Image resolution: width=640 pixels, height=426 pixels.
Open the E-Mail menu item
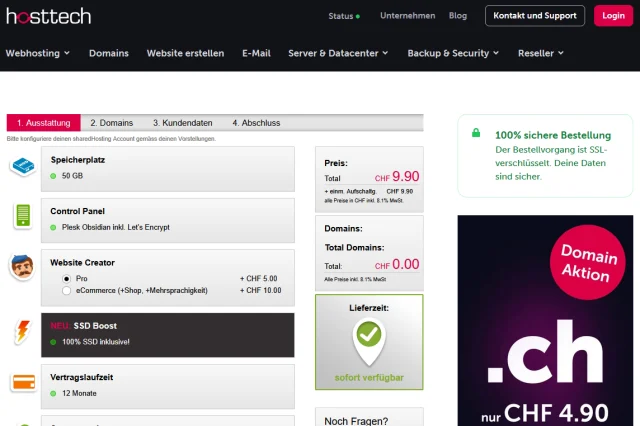pos(256,53)
